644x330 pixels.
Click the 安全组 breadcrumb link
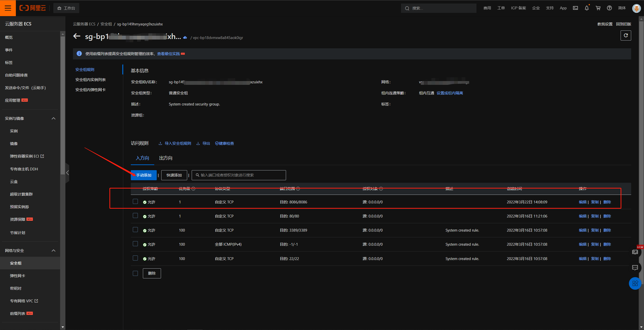(106, 24)
